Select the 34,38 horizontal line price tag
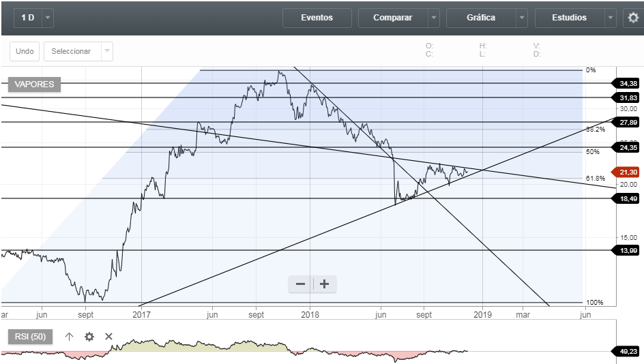 pos(626,83)
